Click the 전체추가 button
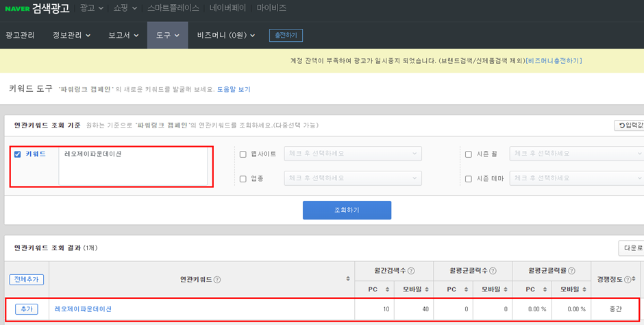644x325 pixels. pos(26,279)
